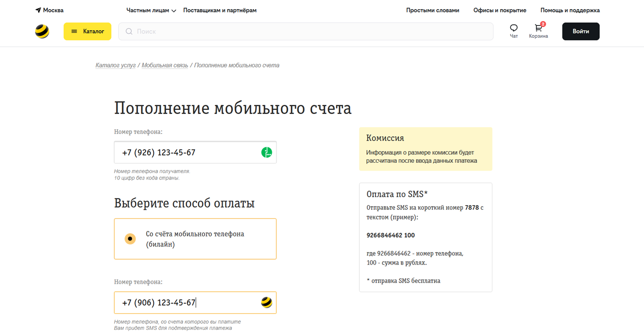Click the Beeline operator icon in payer phone field

tap(267, 302)
